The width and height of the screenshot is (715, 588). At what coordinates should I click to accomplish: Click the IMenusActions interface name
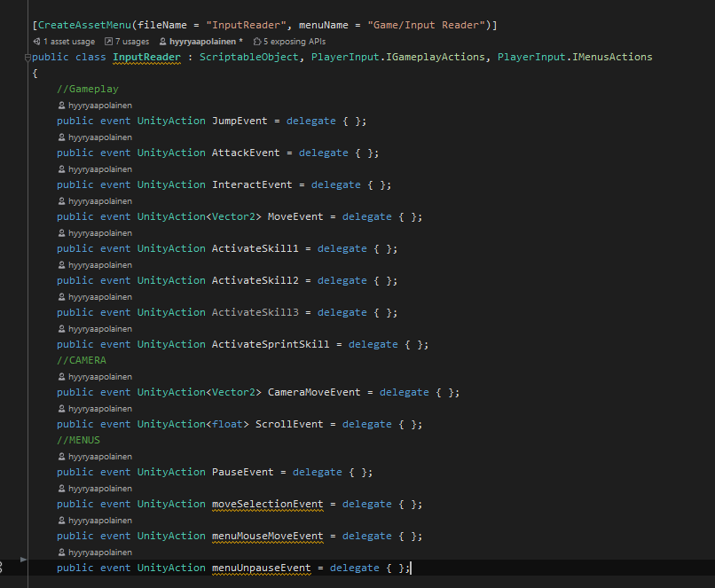(x=612, y=57)
